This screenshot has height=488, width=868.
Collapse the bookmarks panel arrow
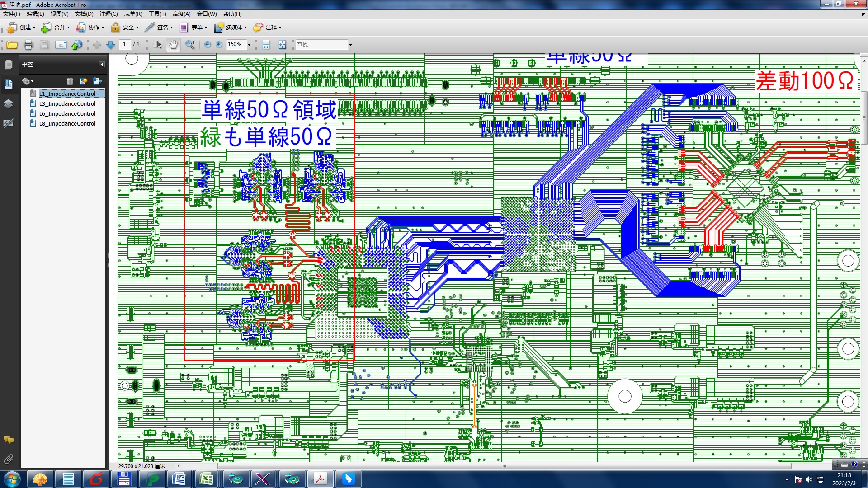click(102, 64)
